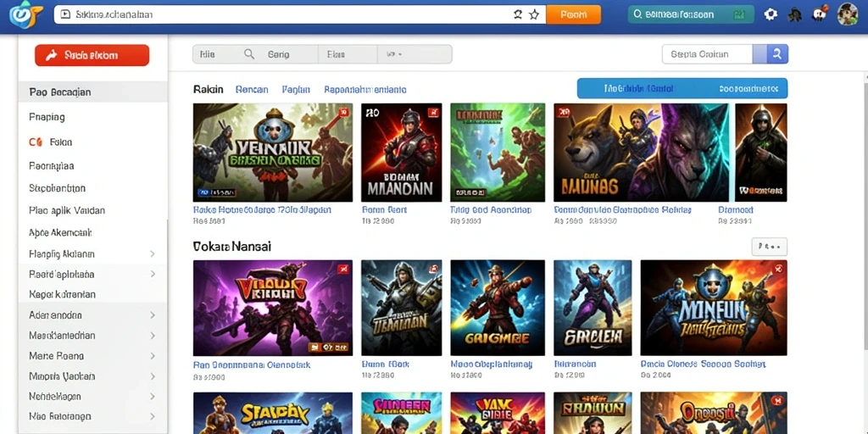Click the magnifier icon in the filter bar
The image size is (868, 434).
click(x=249, y=54)
